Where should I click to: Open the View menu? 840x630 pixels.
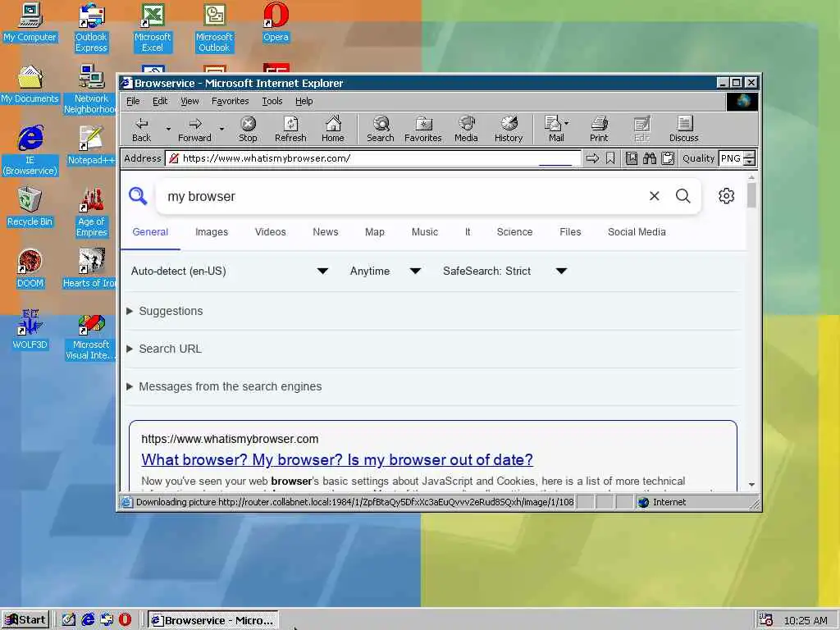[x=189, y=101]
